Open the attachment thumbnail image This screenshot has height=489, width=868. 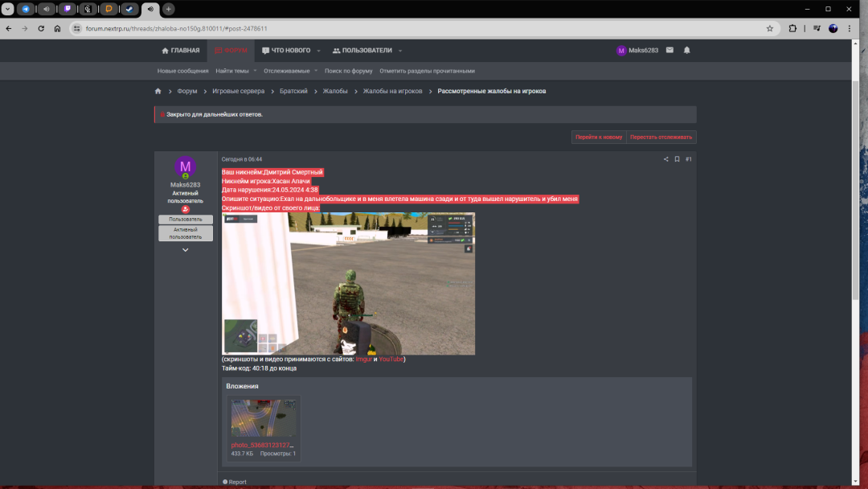tap(264, 418)
